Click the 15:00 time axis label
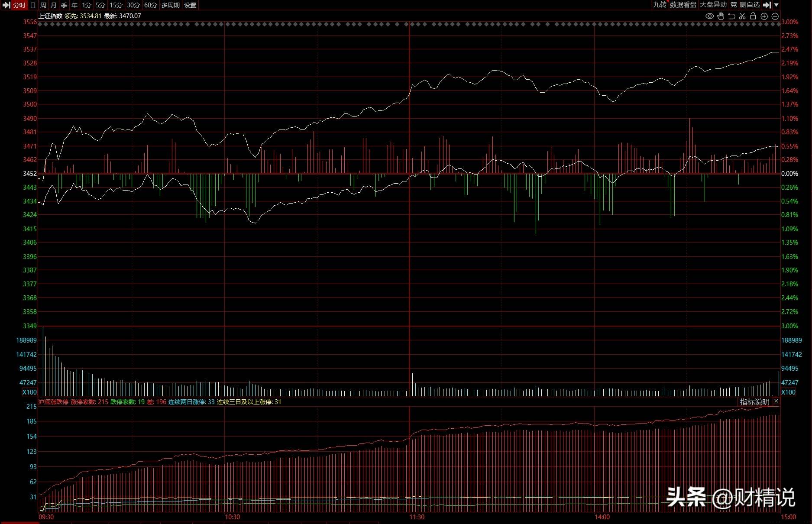 pos(788,517)
